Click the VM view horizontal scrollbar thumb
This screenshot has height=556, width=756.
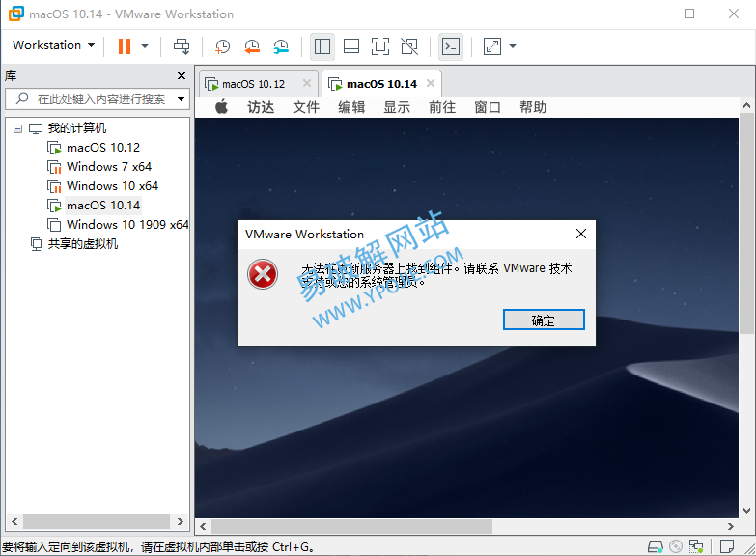[351, 527]
